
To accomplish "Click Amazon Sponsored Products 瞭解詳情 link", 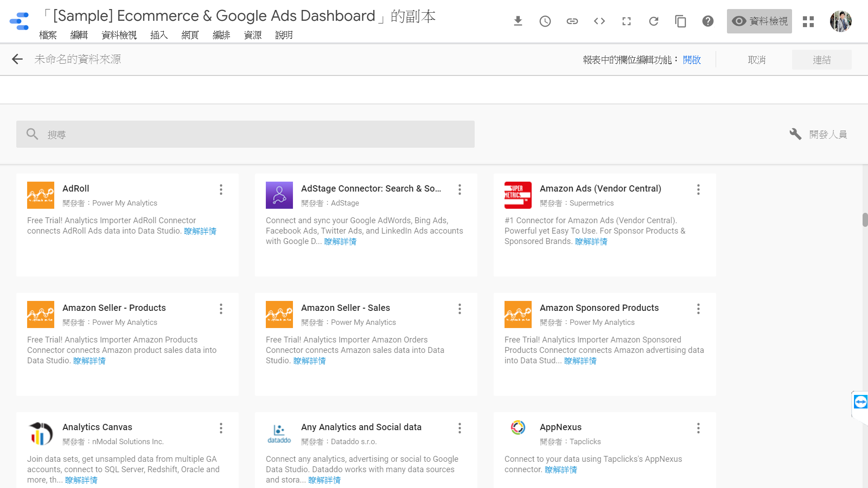I will point(580,361).
